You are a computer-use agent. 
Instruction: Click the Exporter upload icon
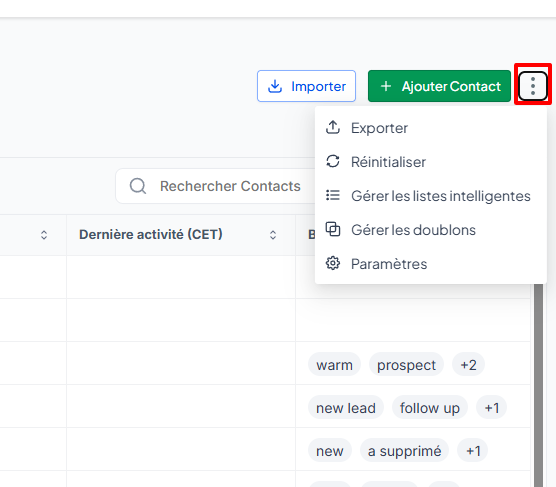pos(333,128)
